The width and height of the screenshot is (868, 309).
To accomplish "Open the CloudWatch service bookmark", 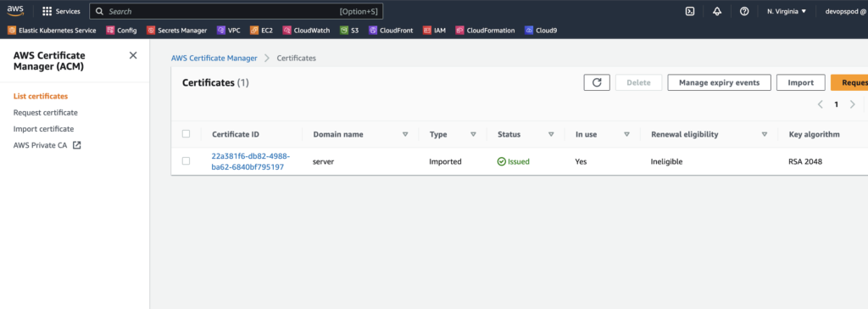I will point(306,31).
